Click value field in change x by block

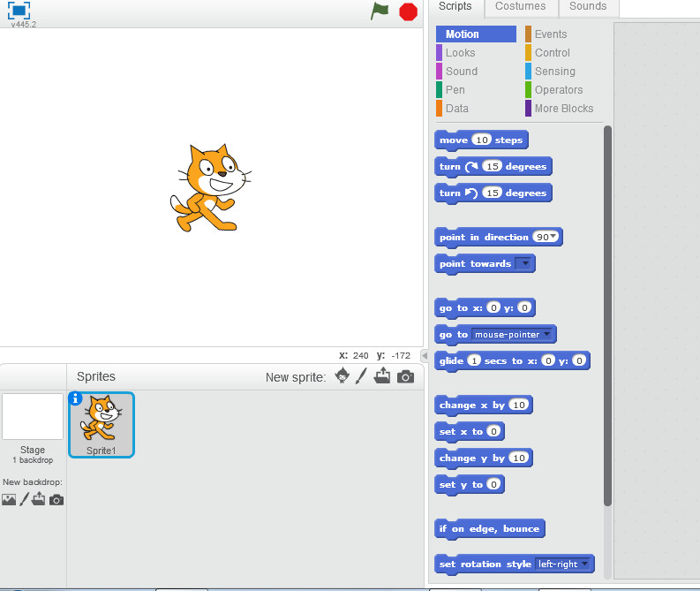[x=519, y=405]
